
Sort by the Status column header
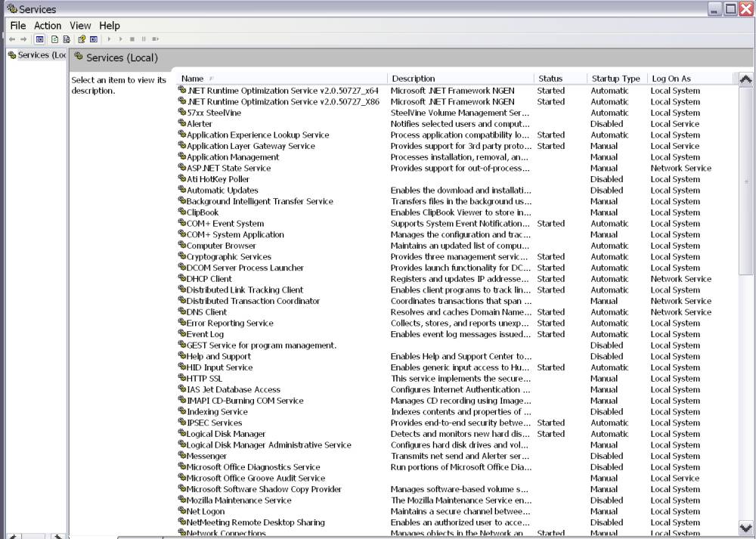[560, 79]
